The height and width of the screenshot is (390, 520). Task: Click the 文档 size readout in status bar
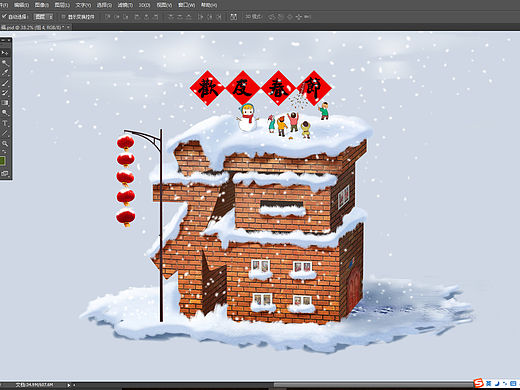click(34, 385)
